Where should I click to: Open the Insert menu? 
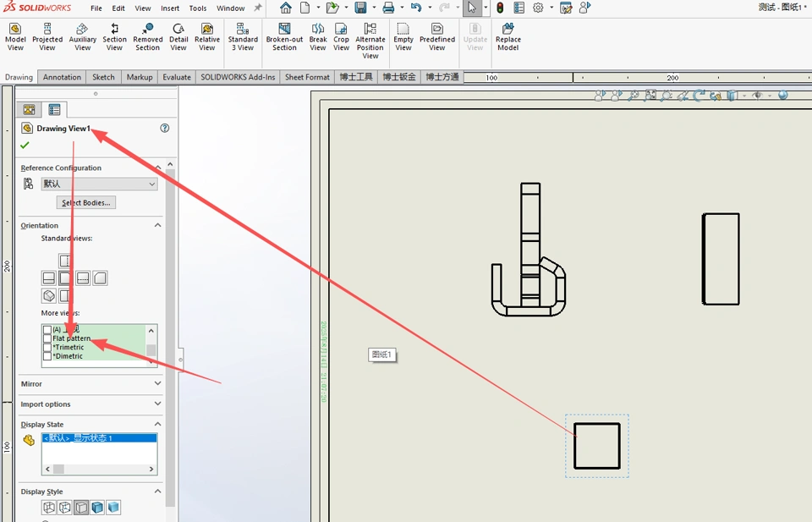pos(170,8)
